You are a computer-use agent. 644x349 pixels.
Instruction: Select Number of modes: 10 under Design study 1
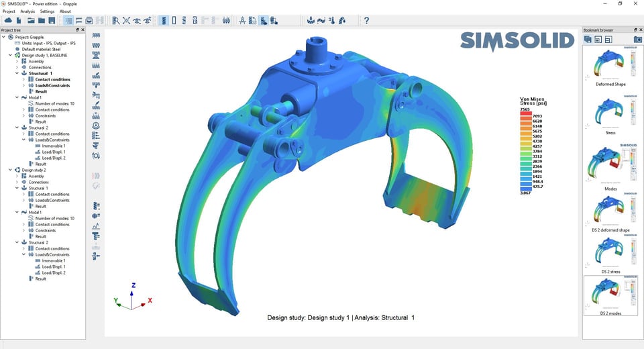point(54,104)
